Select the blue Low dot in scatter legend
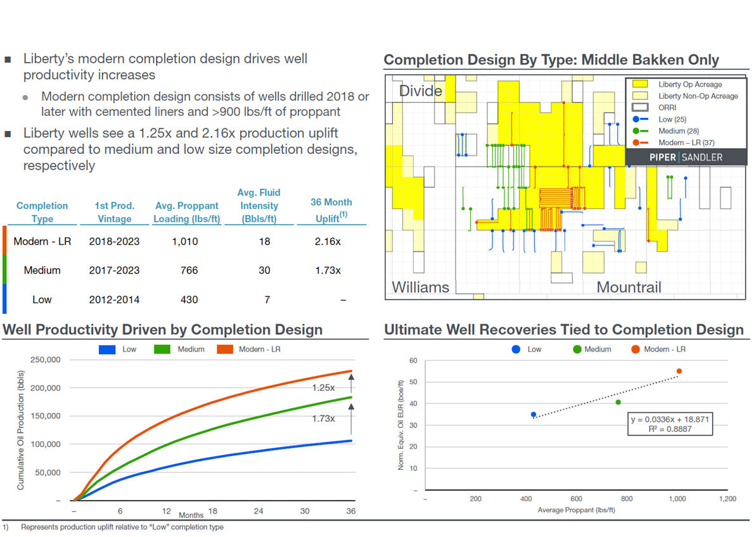The image size is (756, 537). tap(516, 349)
